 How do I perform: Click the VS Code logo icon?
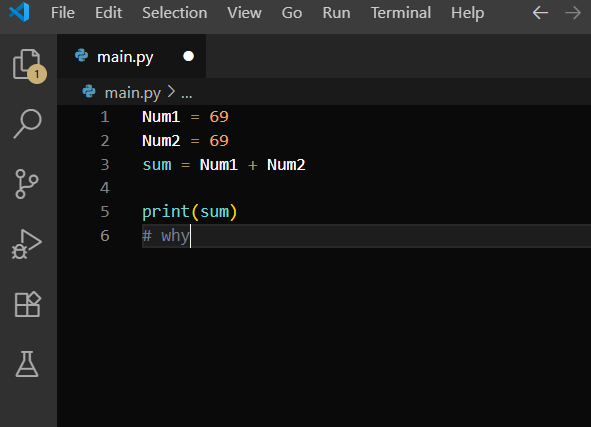coord(19,12)
